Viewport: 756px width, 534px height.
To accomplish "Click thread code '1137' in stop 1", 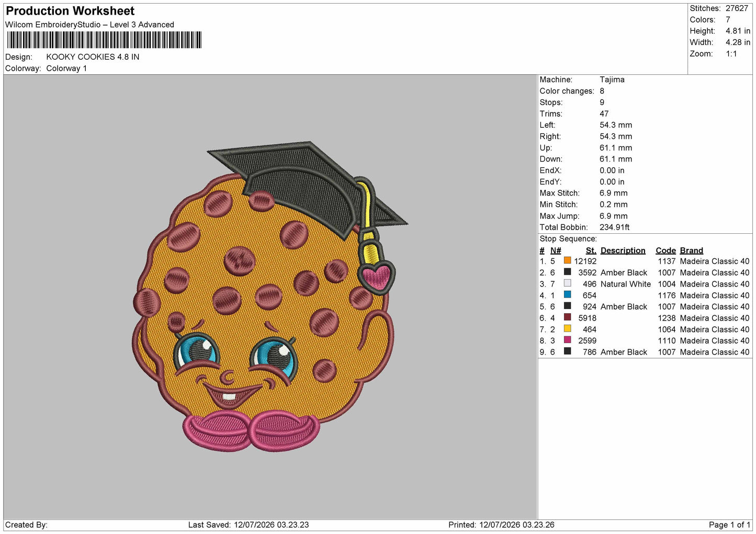I will click(667, 262).
